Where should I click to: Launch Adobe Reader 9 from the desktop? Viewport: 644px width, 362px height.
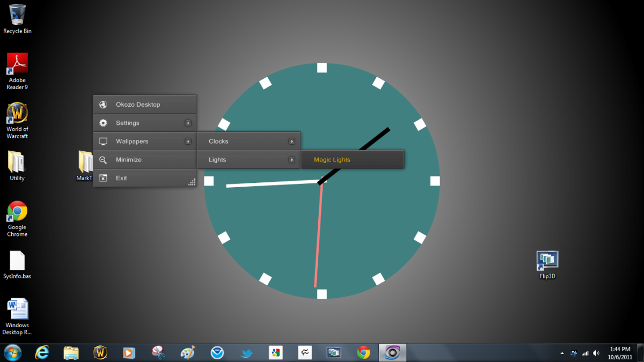[x=17, y=64]
